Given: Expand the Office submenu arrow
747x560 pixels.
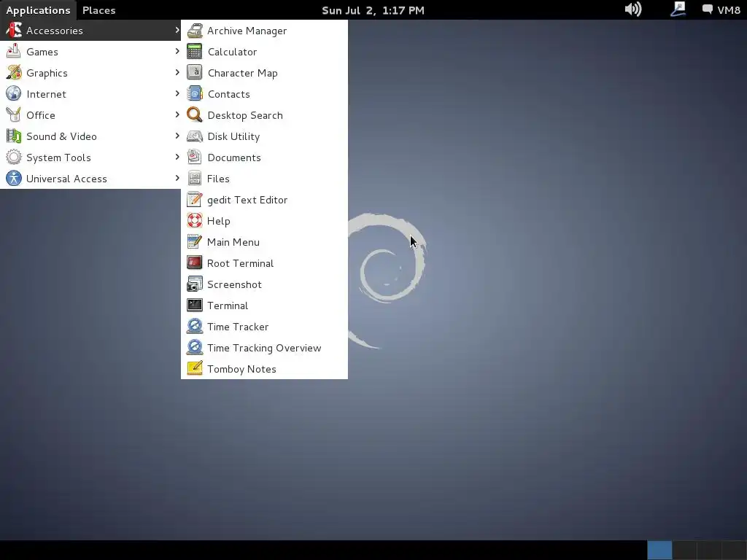Looking at the screenshot, I should 177,114.
